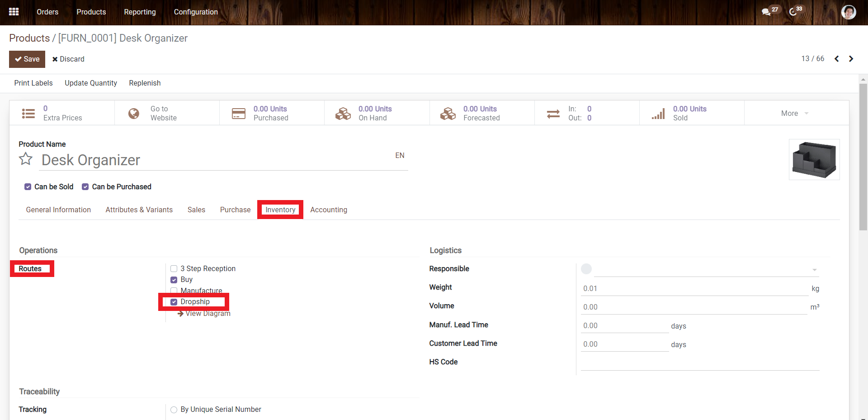Mark Desk Organizer as favorite star
The image size is (868, 420).
[26, 159]
